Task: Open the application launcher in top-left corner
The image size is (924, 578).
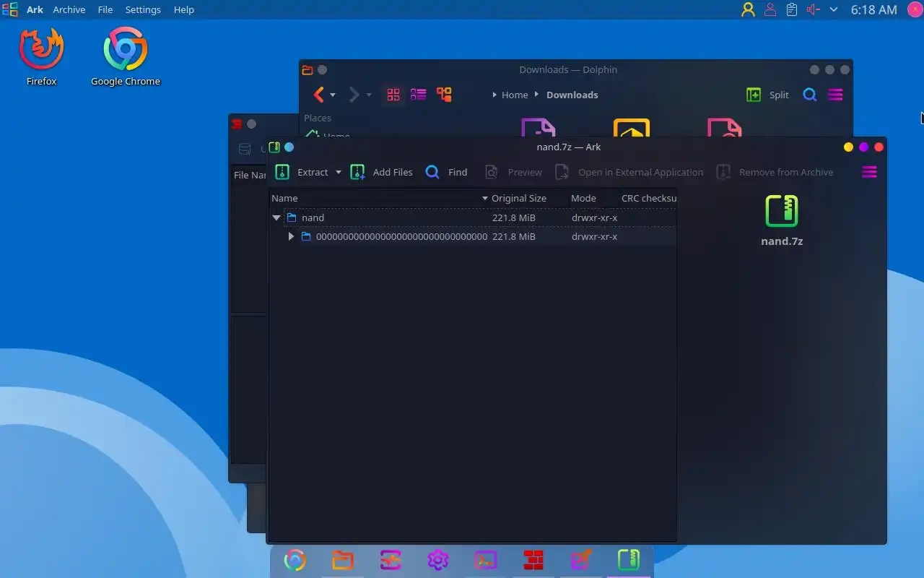Action: click(x=10, y=9)
